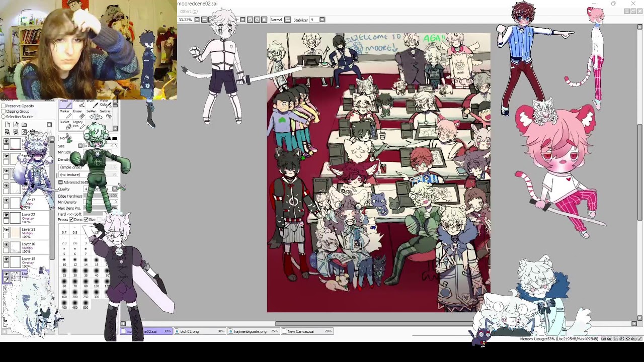
Task: Open the brush texture no texture selector
Action: point(88,174)
